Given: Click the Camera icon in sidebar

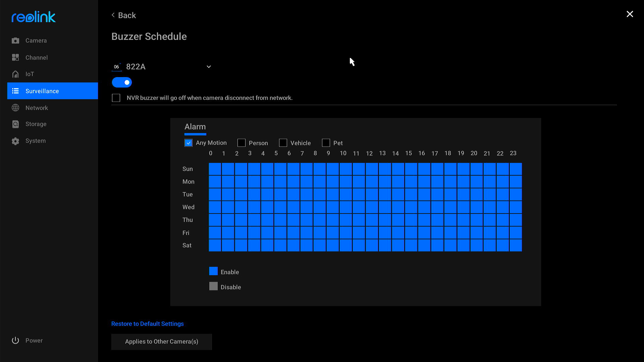Looking at the screenshot, I should pyautogui.click(x=16, y=40).
